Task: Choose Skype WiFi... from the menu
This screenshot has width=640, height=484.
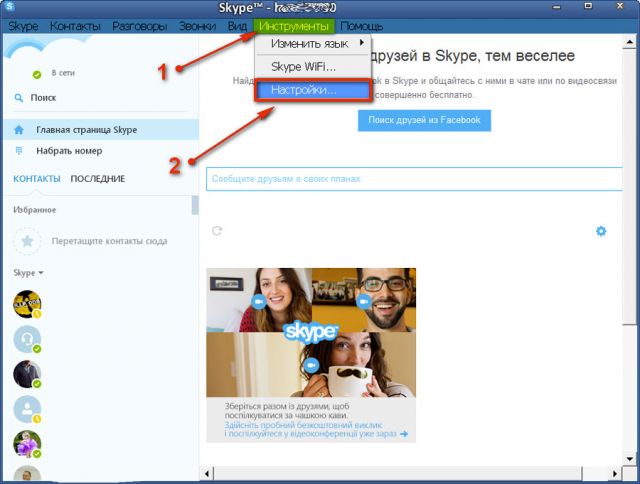Action: (x=313, y=67)
